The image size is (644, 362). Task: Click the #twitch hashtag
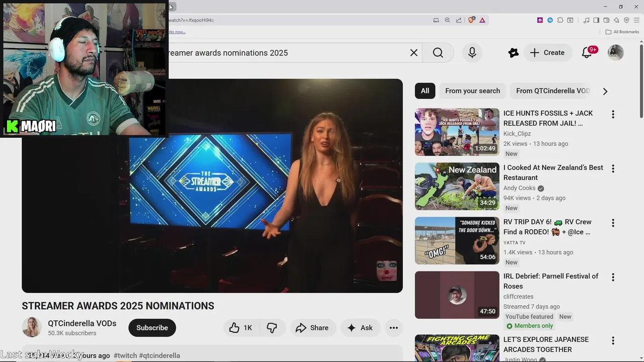tap(125, 355)
